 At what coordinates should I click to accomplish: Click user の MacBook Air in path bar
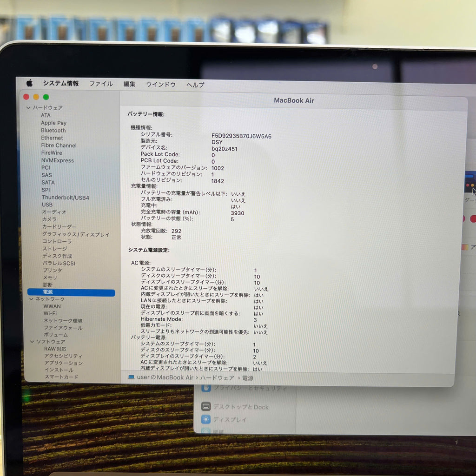165,377
